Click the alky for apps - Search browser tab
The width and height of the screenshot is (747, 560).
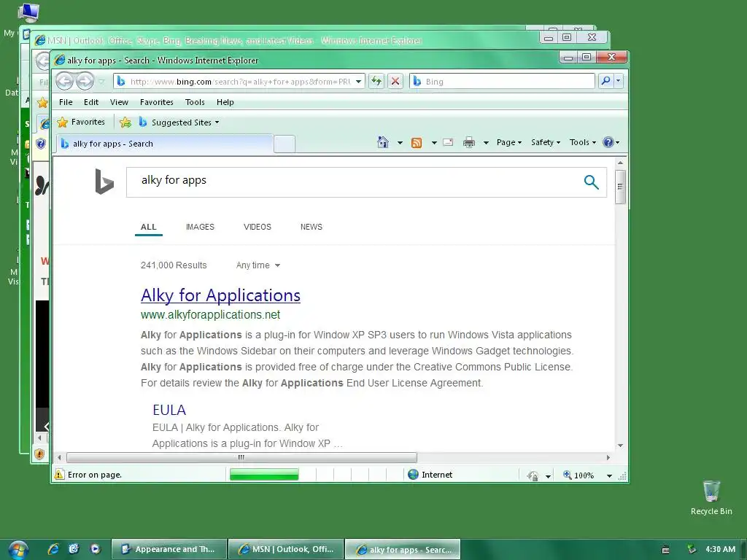[165, 144]
